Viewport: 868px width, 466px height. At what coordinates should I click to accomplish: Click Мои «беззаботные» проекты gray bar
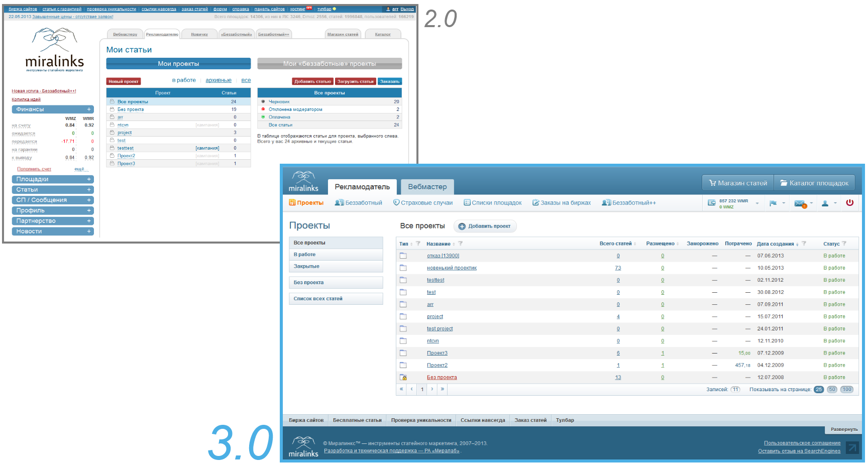[330, 64]
